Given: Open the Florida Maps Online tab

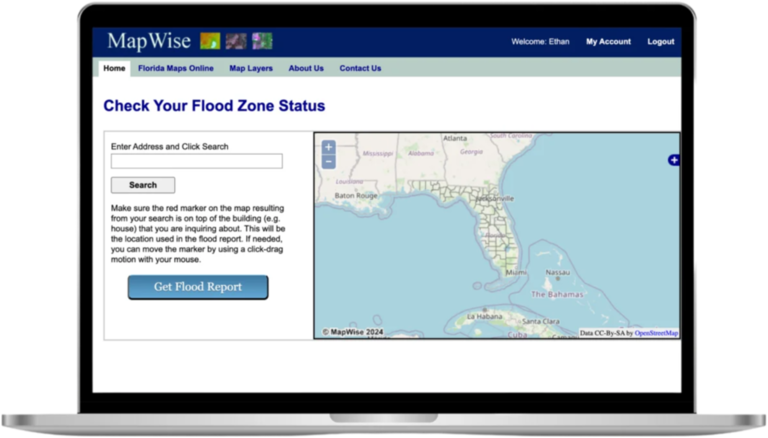Looking at the screenshot, I should coord(176,68).
